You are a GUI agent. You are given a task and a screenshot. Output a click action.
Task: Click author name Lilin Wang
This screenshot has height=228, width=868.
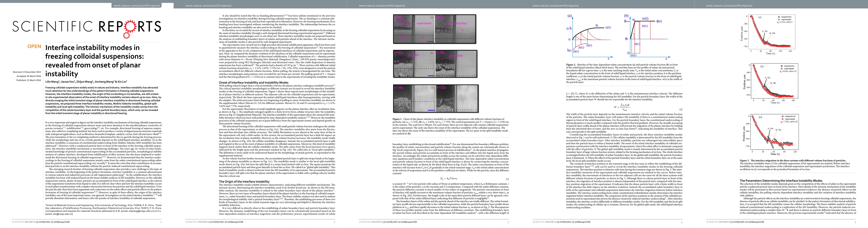[x=52, y=82]
